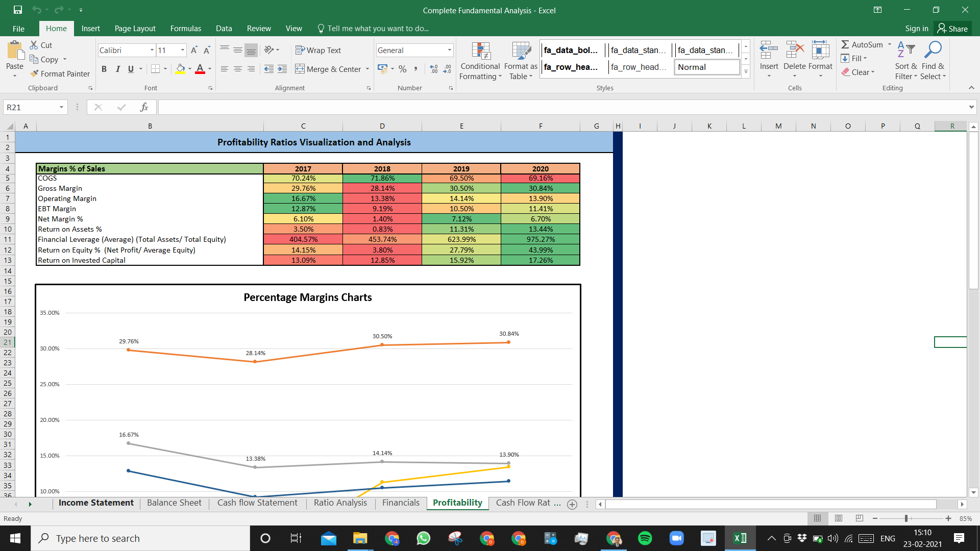This screenshot has height=551, width=980.
Task: Toggle Wrap Text
Action: click(x=318, y=50)
